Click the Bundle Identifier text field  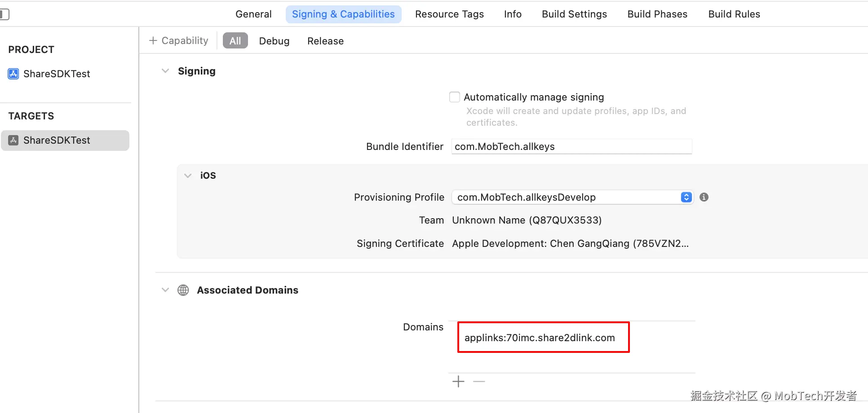pos(571,146)
